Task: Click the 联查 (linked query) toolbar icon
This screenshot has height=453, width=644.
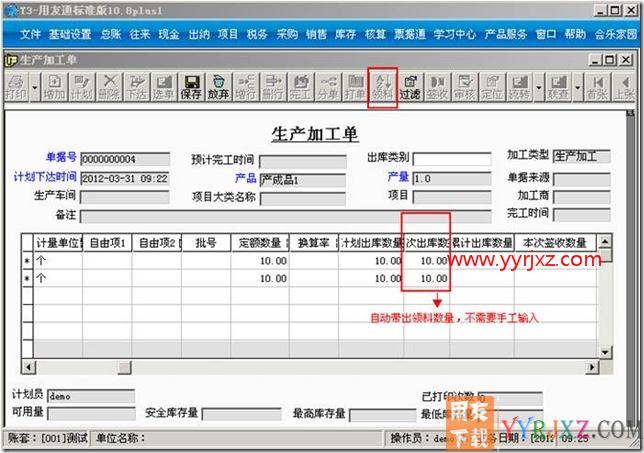Action: pos(558,87)
